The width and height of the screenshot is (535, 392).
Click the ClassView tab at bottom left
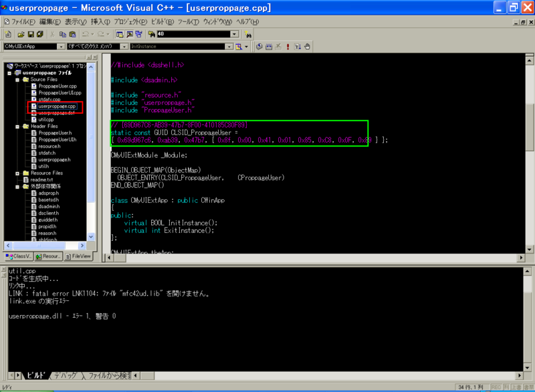coord(18,256)
